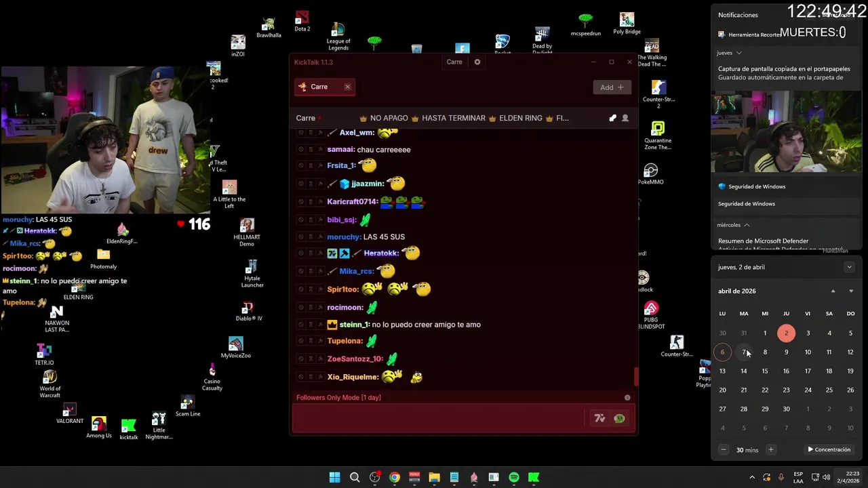Decrease focus session minutes
868x488 pixels.
[x=724, y=449]
